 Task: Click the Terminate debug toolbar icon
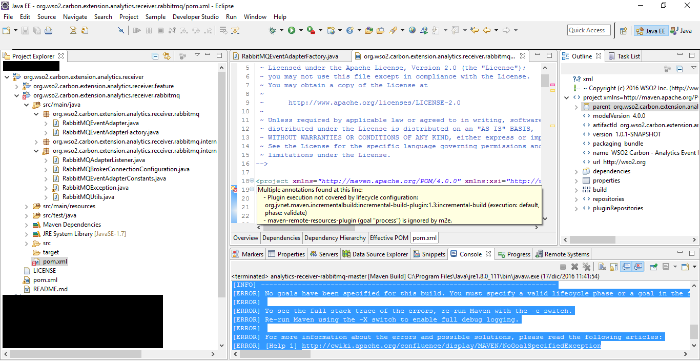coord(161,30)
